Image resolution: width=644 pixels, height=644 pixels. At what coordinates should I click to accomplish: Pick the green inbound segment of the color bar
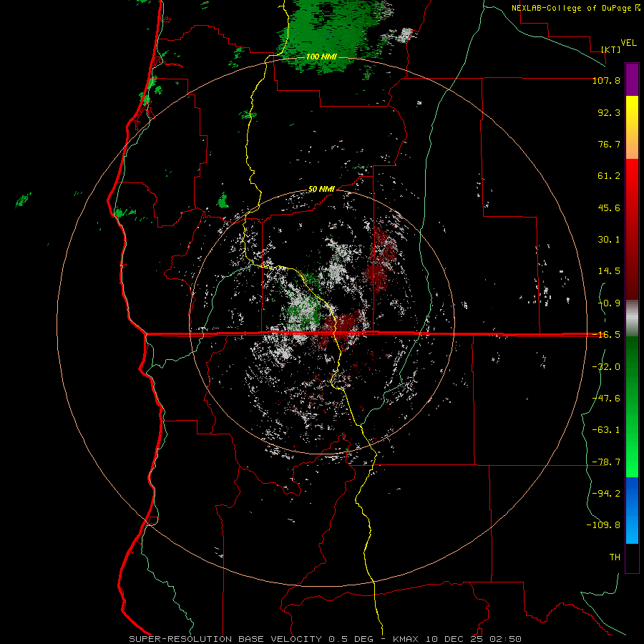click(632, 406)
